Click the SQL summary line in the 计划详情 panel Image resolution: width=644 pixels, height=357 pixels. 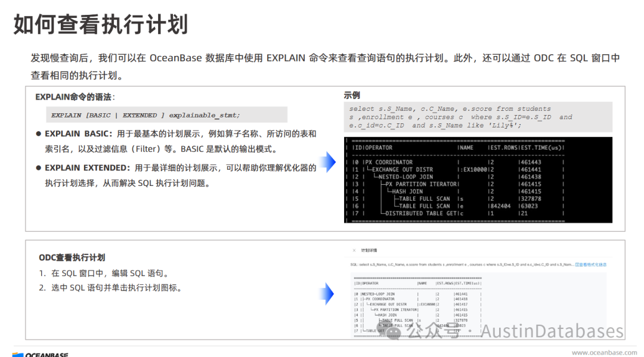click(x=462, y=265)
